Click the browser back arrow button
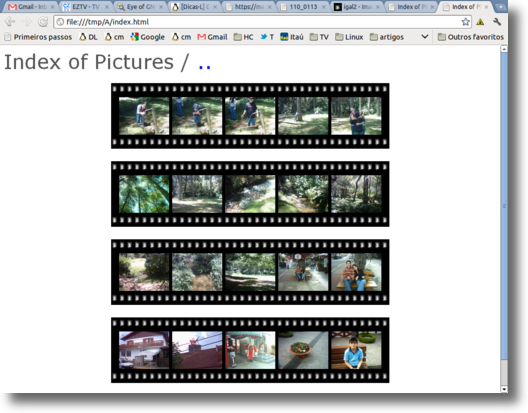The image size is (528, 413). (x=10, y=22)
